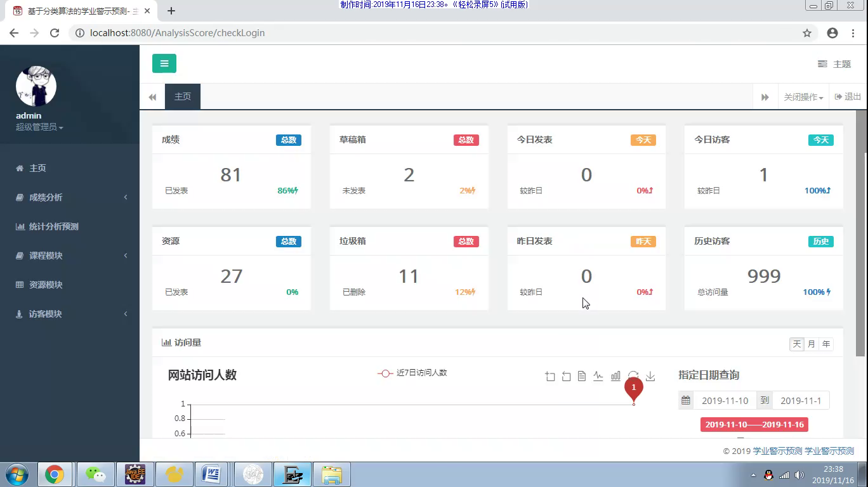Click the browser forward arrow
Viewport: 868px width, 487px height.
coord(34,33)
